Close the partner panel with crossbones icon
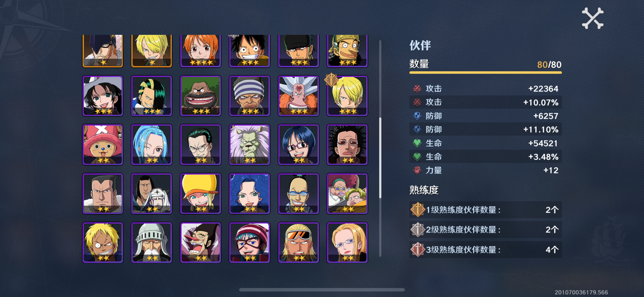This screenshot has height=297, width=644. pos(592,18)
